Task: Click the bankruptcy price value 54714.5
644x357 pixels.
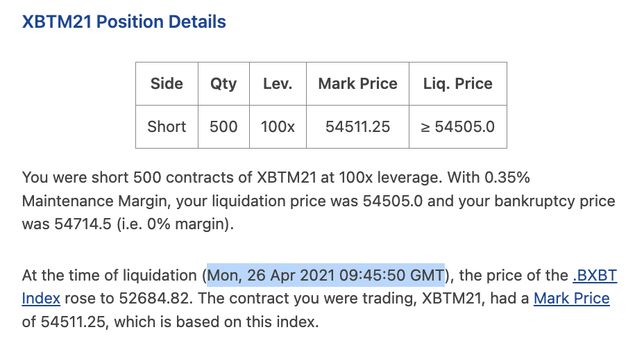Action: coord(83,224)
